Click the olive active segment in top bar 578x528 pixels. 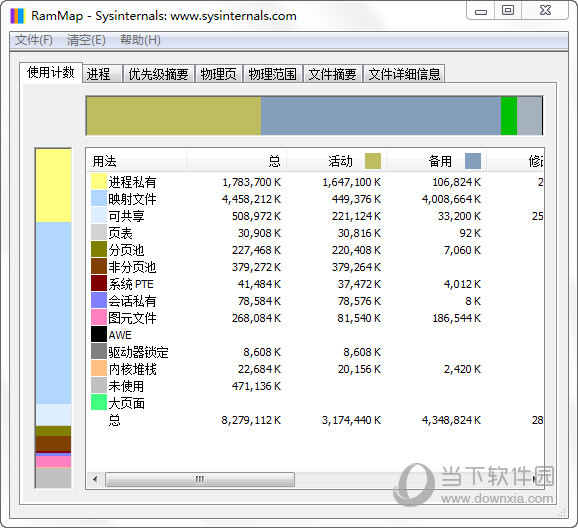[174, 116]
